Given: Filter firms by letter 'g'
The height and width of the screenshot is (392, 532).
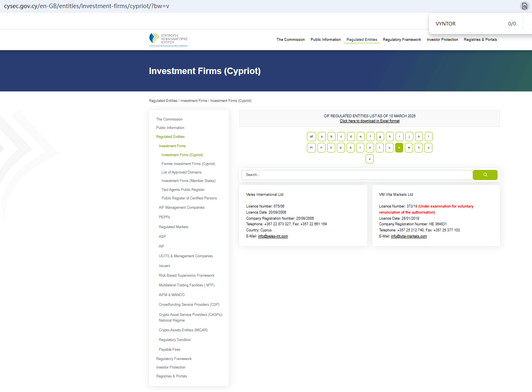Looking at the screenshot, I should (x=380, y=137).
